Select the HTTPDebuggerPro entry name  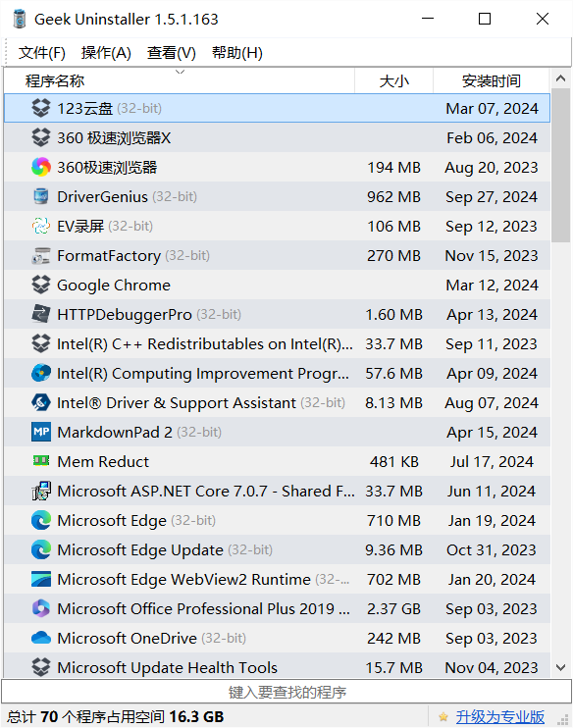(x=125, y=315)
